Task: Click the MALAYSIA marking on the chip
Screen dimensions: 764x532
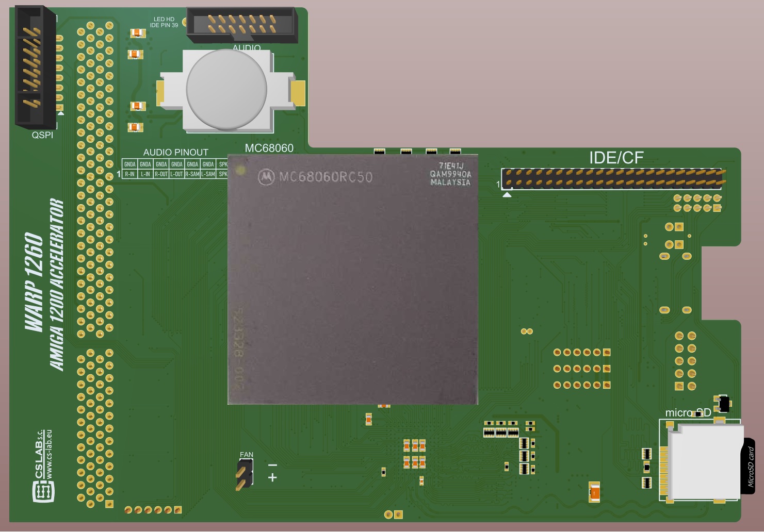Action: click(450, 182)
